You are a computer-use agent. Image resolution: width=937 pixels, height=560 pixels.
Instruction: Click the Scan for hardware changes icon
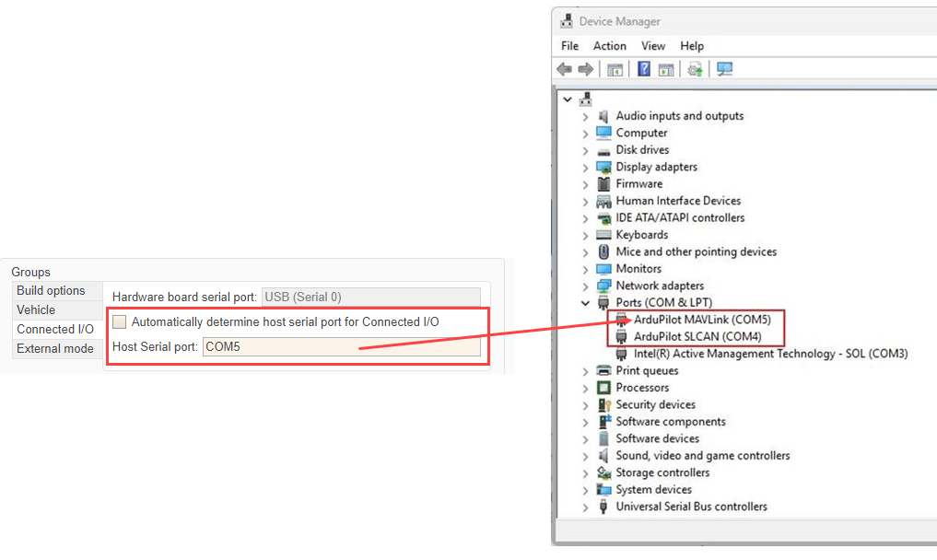coord(725,69)
